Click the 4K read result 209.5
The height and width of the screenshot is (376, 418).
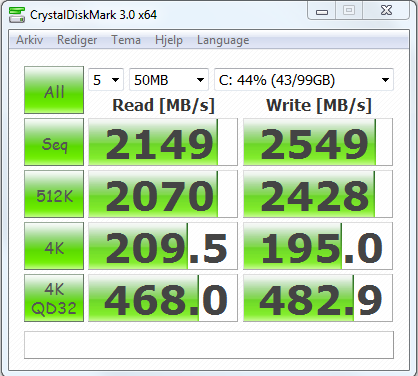163,246
